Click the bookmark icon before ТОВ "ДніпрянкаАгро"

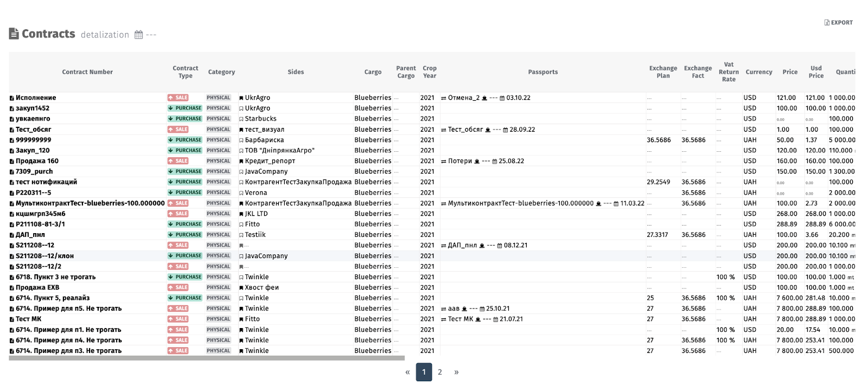pos(241,151)
